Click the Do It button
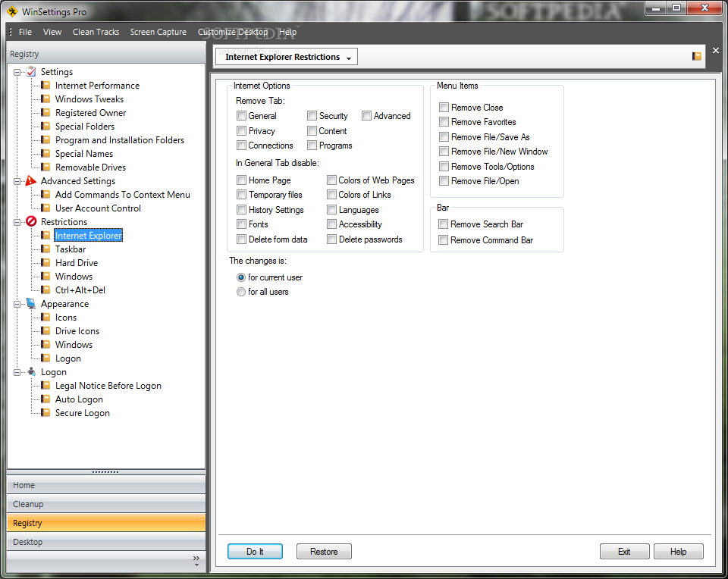Viewport: 728px width, 579px height. coord(255,551)
